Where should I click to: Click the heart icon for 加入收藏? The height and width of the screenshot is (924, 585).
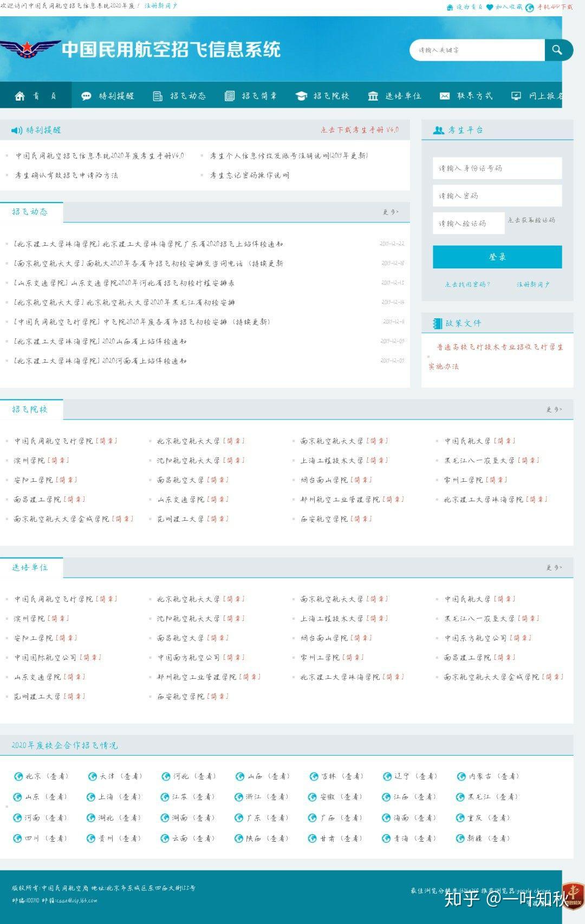pyautogui.click(x=490, y=7)
